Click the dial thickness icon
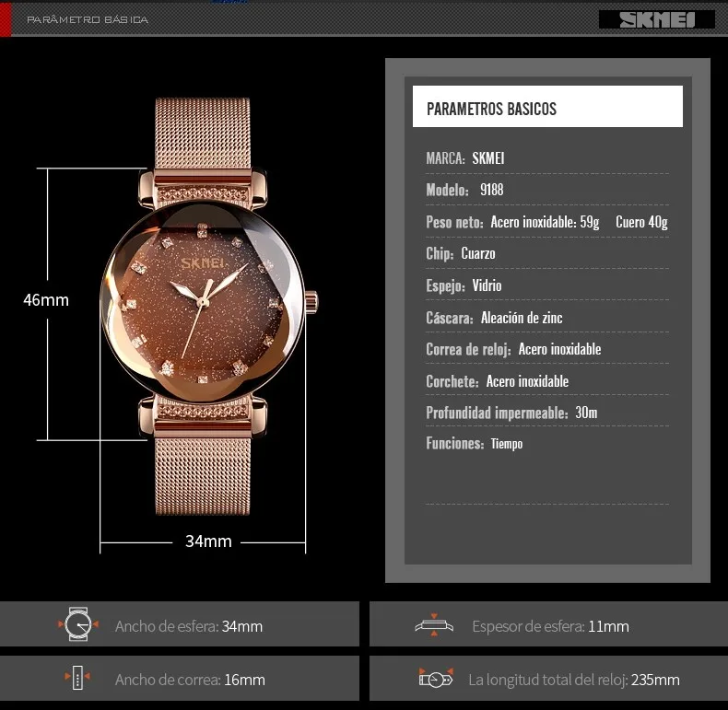Viewport: 728px width, 710px height. [434, 625]
